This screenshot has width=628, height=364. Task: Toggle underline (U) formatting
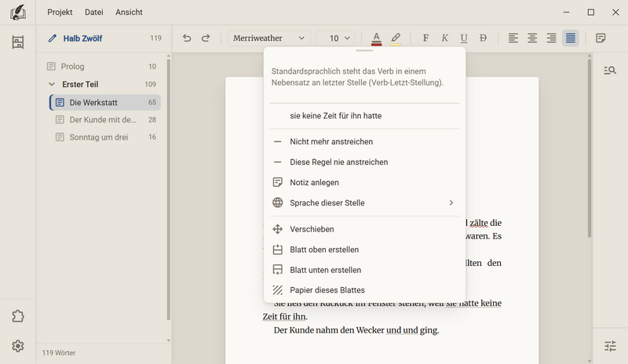pyautogui.click(x=464, y=38)
